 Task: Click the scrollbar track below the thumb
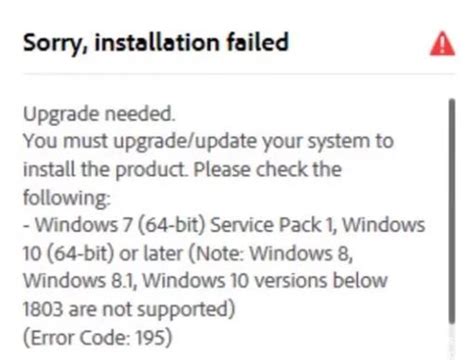(x=452, y=342)
